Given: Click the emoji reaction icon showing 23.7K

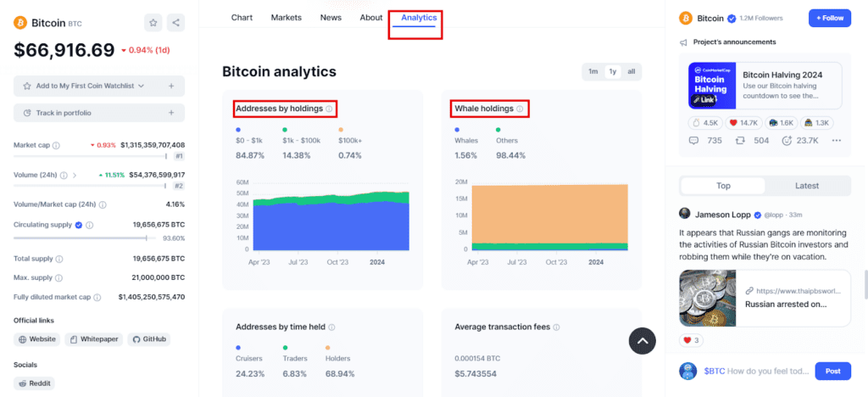Looking at the screenshot, I should (787, 141).
